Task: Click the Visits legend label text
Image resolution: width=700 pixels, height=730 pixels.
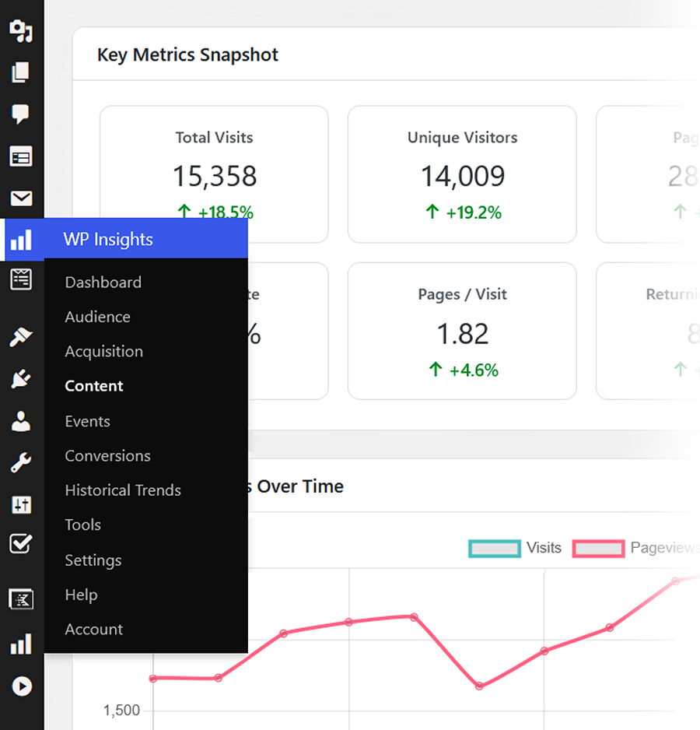Action: (544, 548)
